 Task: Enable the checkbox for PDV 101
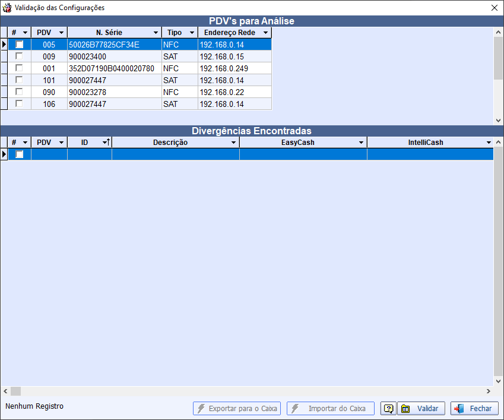click(20, 80)
